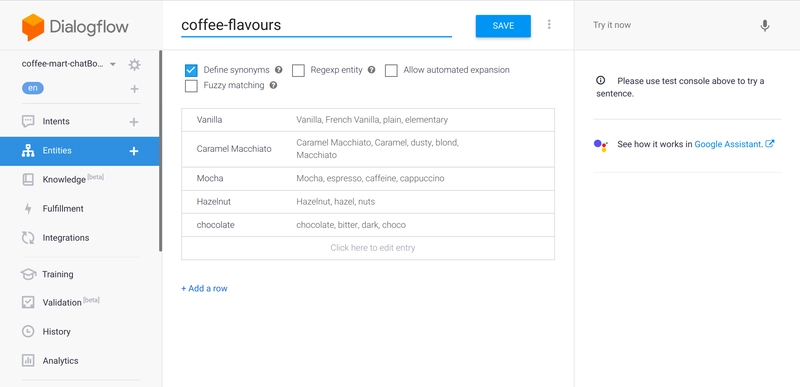Uncheck the Define synonyms checkbox
800x387 pixels.
(x=191, y=70)
